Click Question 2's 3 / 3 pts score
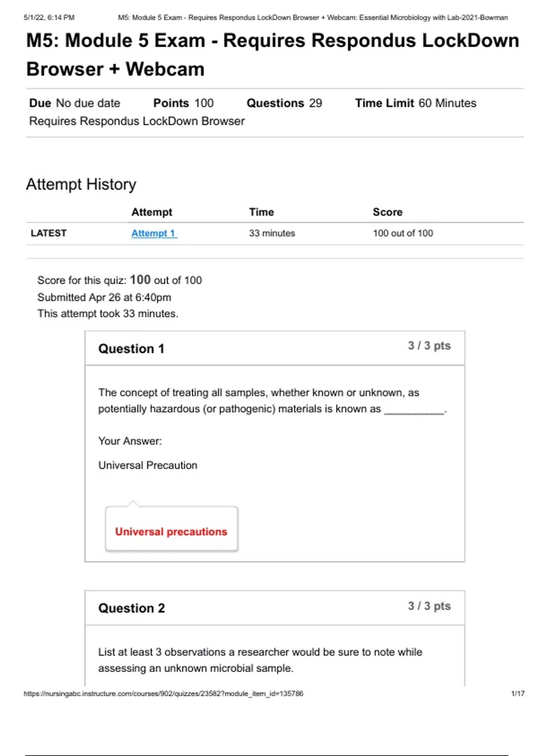 pos(429,606)
